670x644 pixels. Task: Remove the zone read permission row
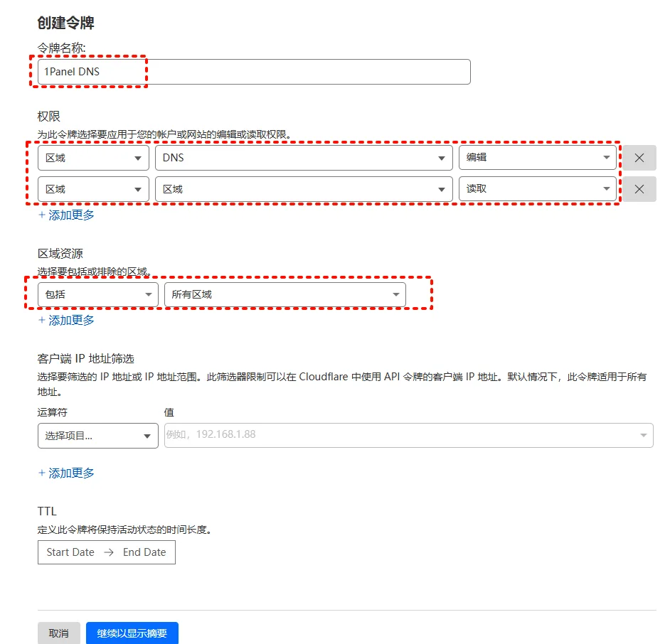[639, 189]
